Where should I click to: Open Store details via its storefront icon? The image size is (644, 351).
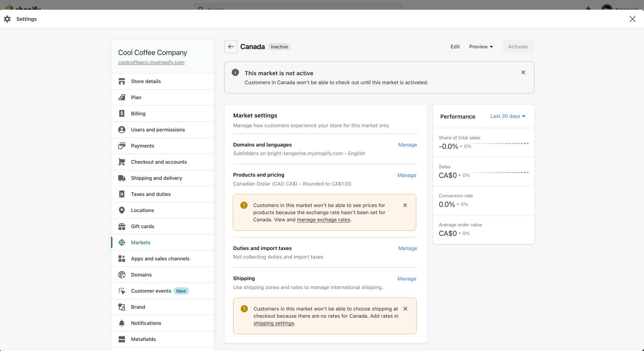[122, 81]
